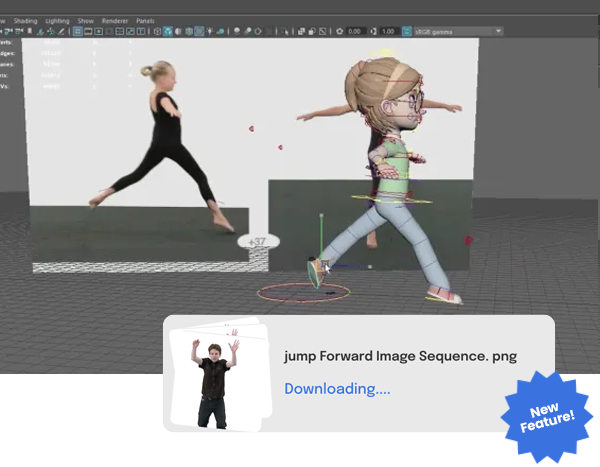Toggle the Safe Title guide

pos(141,31)
